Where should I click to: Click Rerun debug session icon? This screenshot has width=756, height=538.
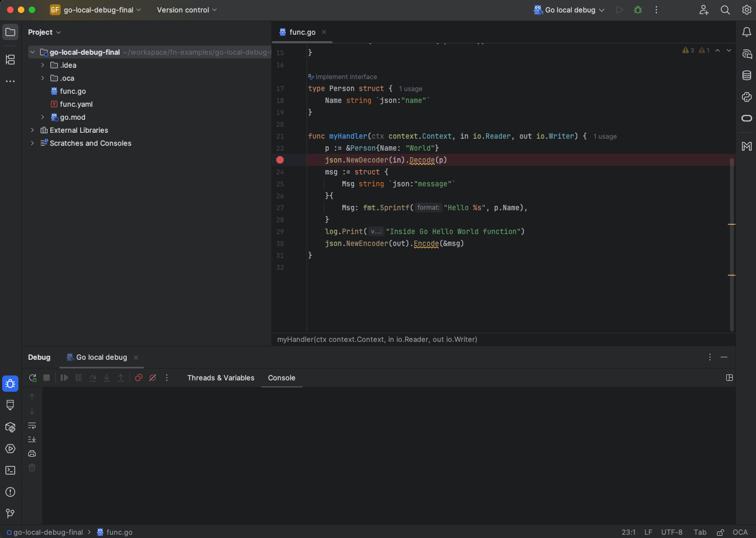tap(33, 378)
